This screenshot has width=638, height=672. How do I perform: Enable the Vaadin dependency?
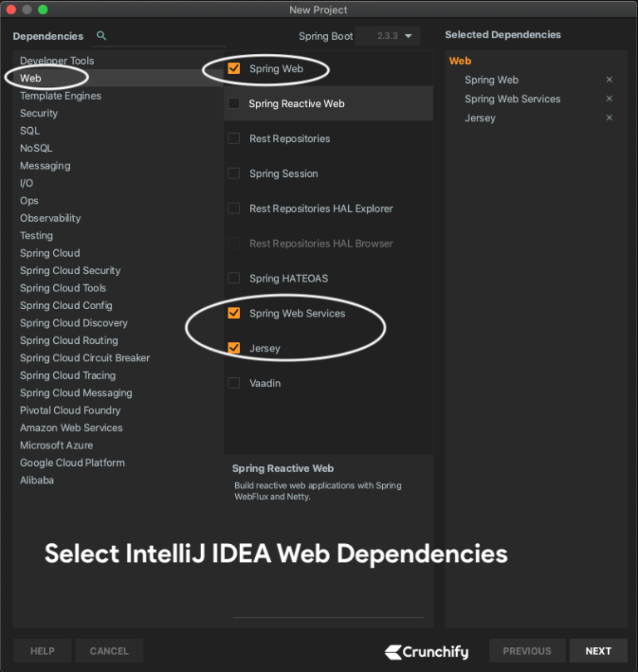[233, 383]
